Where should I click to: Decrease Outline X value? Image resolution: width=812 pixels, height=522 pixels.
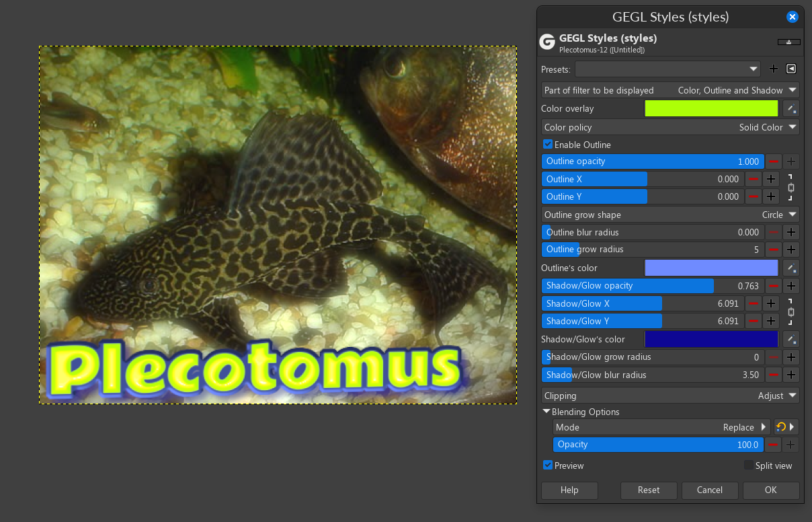(x=754, y=179)
